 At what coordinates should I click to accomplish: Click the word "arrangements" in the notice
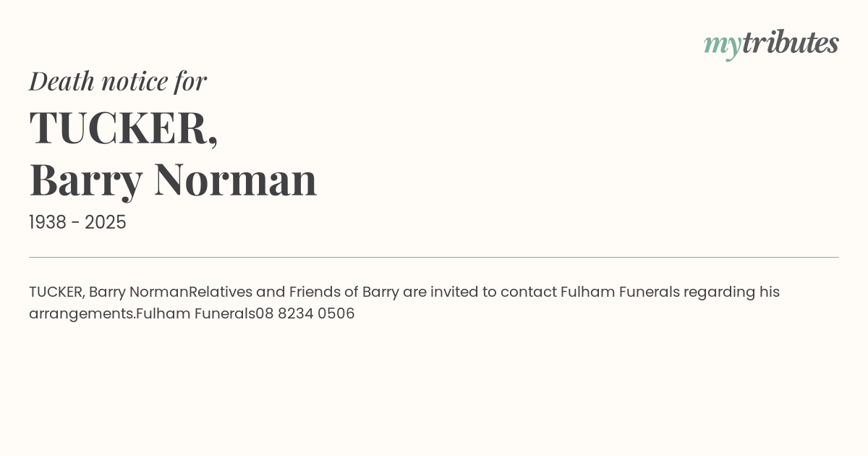[82, 314]
